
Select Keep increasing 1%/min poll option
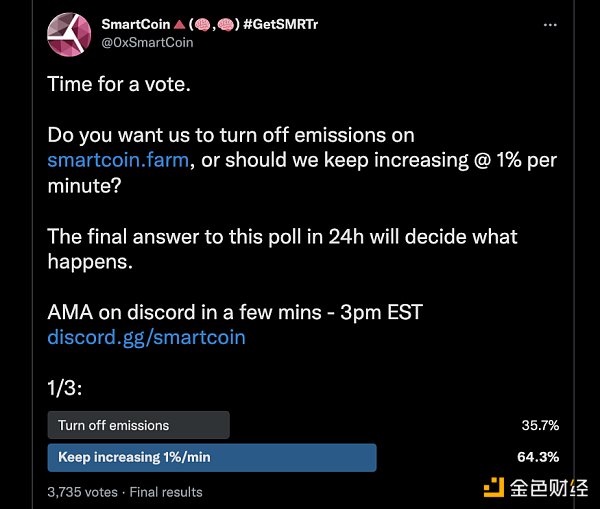tap(211, 457)
